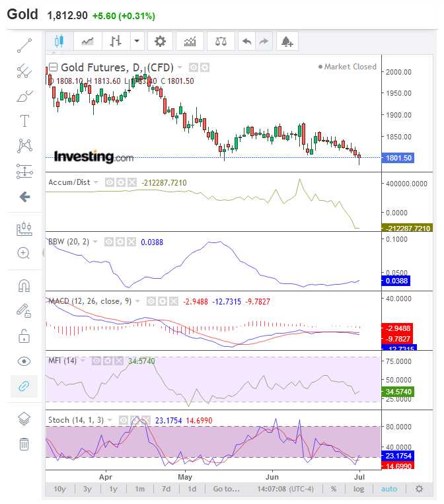Expand the bar style dropdown arrow
The height and width of the screenshot is (504, 444).
point(137,42)
